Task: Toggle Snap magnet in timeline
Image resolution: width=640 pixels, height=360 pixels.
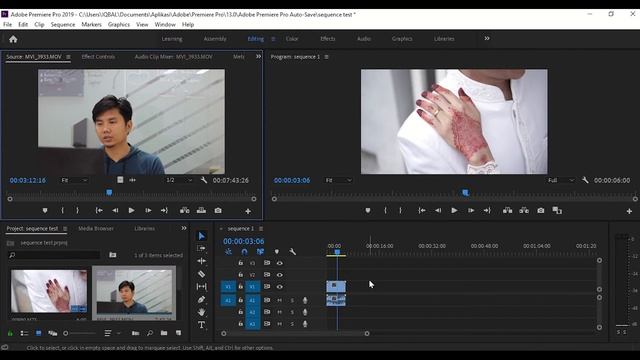Action: click(244, 252)
